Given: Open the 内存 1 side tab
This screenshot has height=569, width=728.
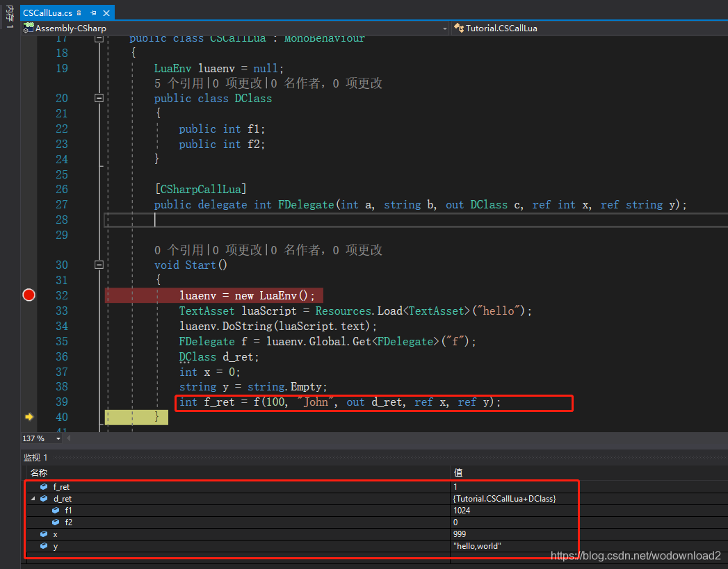Looking at the screenshot, I should tap(9, 17).
